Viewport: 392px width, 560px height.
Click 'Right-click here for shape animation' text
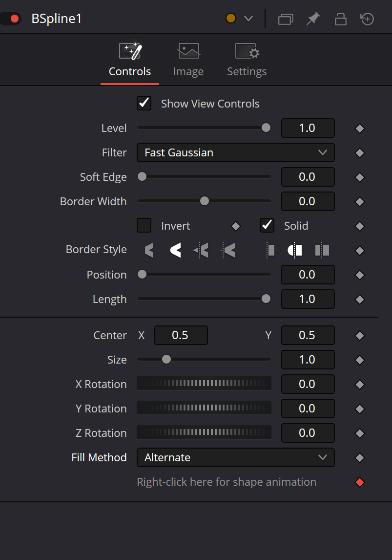point(227,482)
